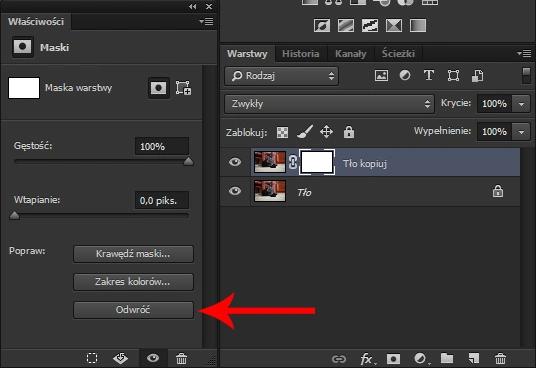Click link icon between Tło kopiuj and mask
536x368 pixels.
293,162
